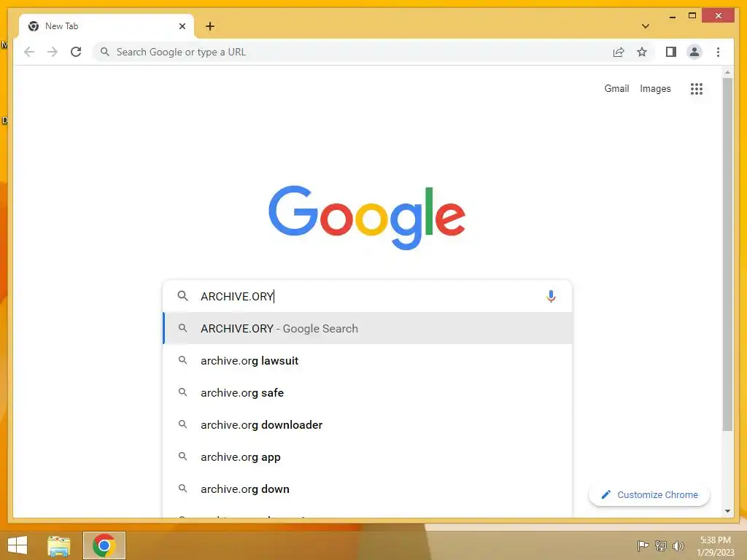
Task: Open the network tray icon
Action: (661, 545)
